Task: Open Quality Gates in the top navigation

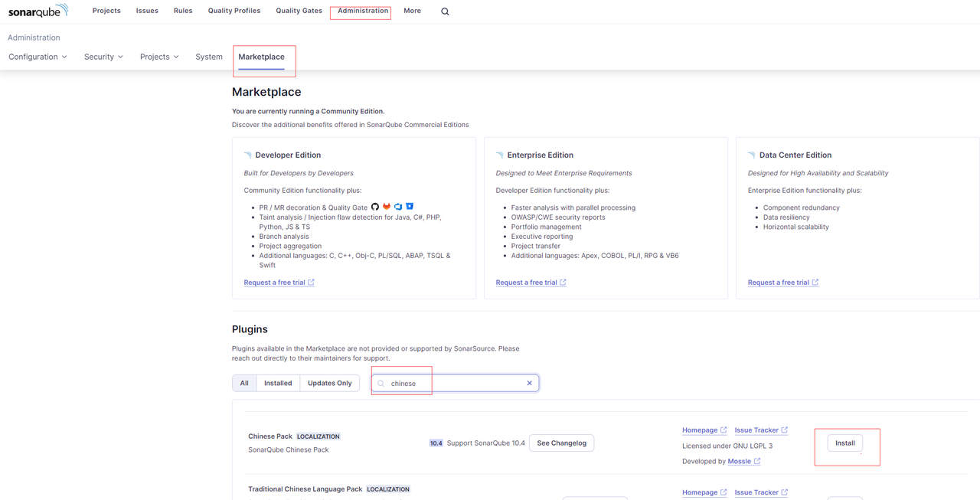Action: [x=299, y=11]
